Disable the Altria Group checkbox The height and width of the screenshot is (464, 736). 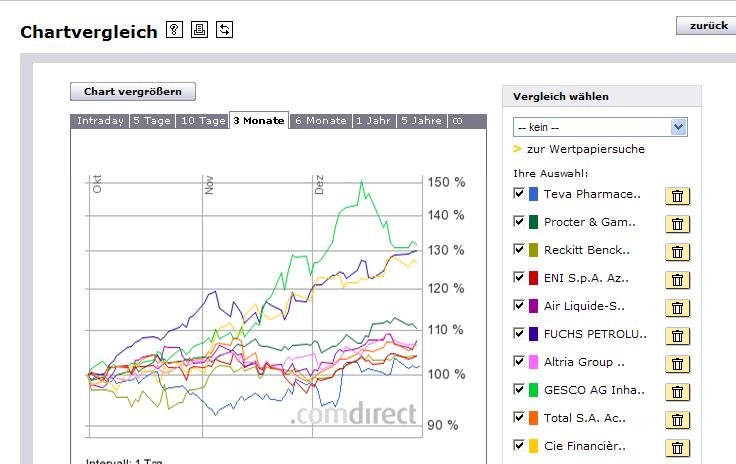(x=518, y=361)
